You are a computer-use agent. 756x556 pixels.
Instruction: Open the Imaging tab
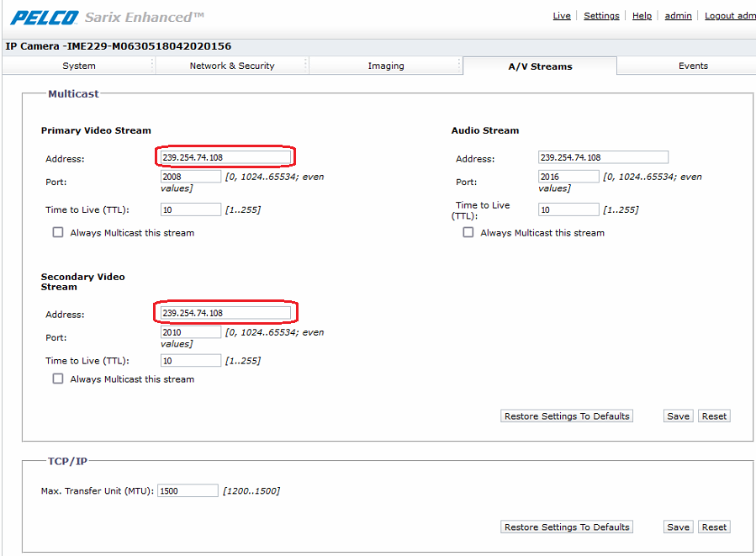click(x=386, y=66)
